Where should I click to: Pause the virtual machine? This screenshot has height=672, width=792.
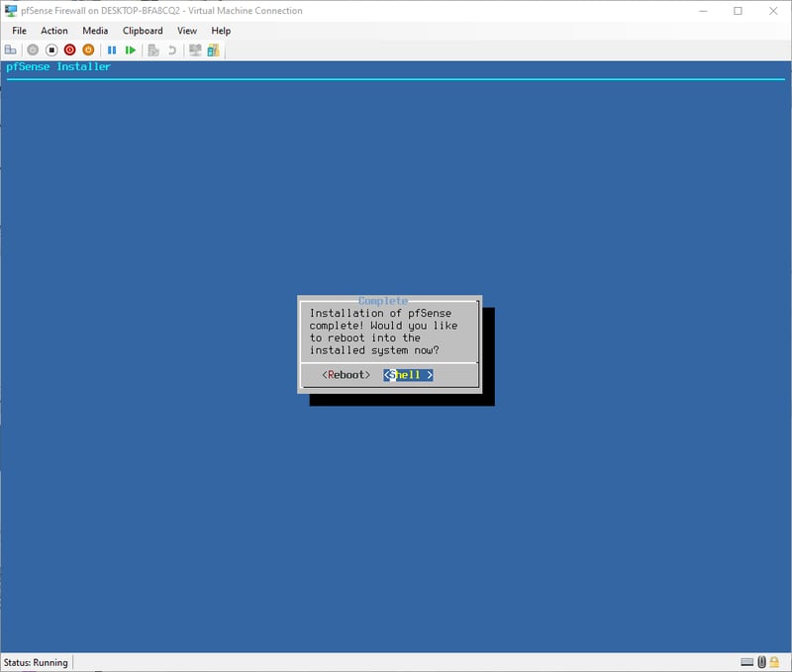[x=112, y=49]
